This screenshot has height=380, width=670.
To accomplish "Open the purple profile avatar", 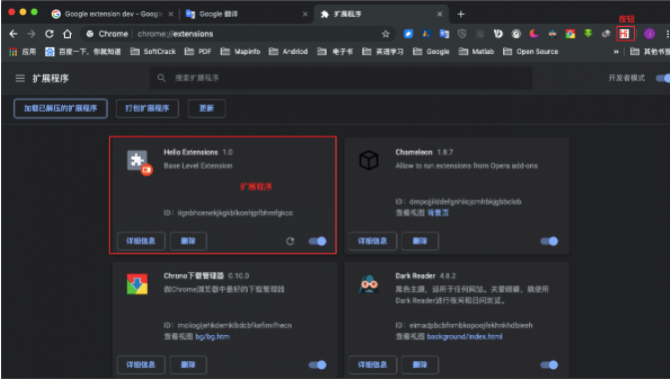I will click(649, 34).
